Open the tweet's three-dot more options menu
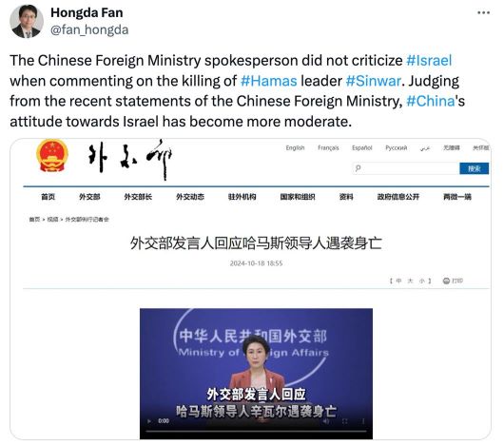Image resolution: width=504 pixels, height=446 pixels. click(483, 13)
